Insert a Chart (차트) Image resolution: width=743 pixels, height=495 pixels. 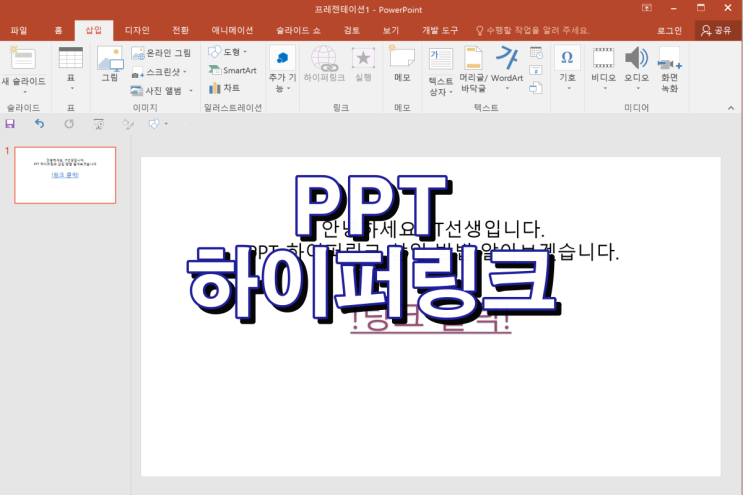click(225, 88)
